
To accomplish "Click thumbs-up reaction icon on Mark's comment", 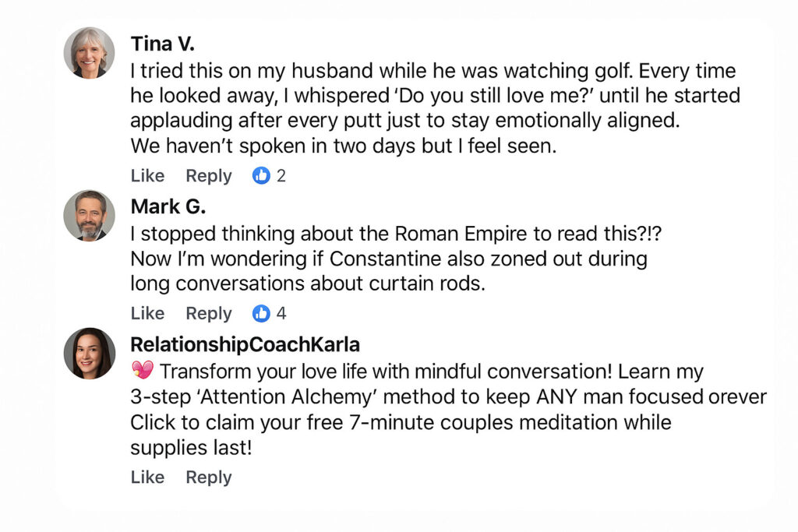I will point(261,313).
